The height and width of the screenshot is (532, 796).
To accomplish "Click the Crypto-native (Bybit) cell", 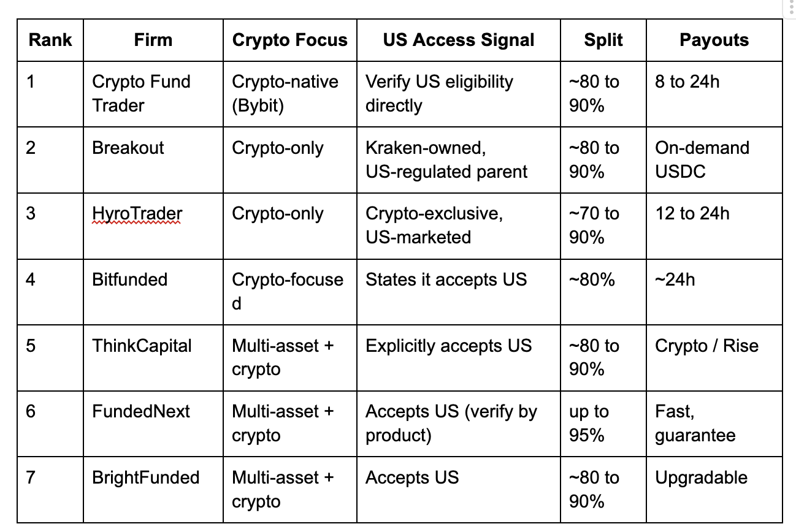I will (290, 94).
